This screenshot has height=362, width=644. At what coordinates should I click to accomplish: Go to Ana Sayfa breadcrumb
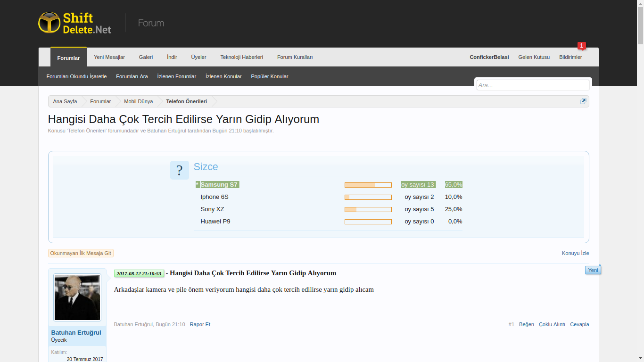click(65, 101)
